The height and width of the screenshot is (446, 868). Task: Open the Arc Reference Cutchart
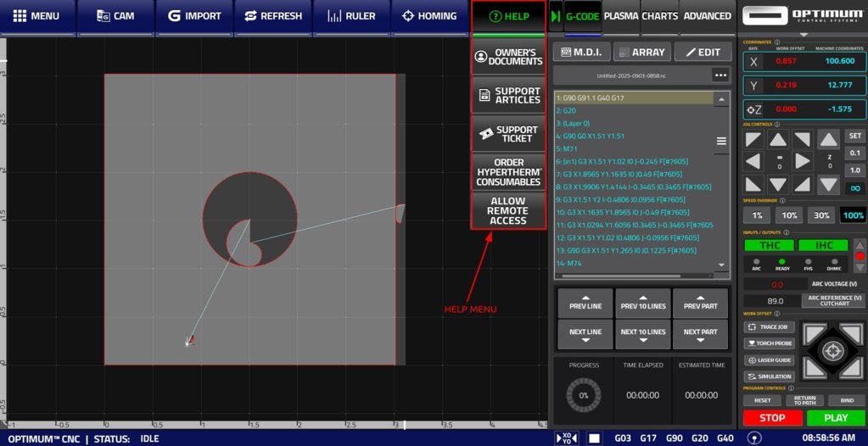click(x=834, y=300)
